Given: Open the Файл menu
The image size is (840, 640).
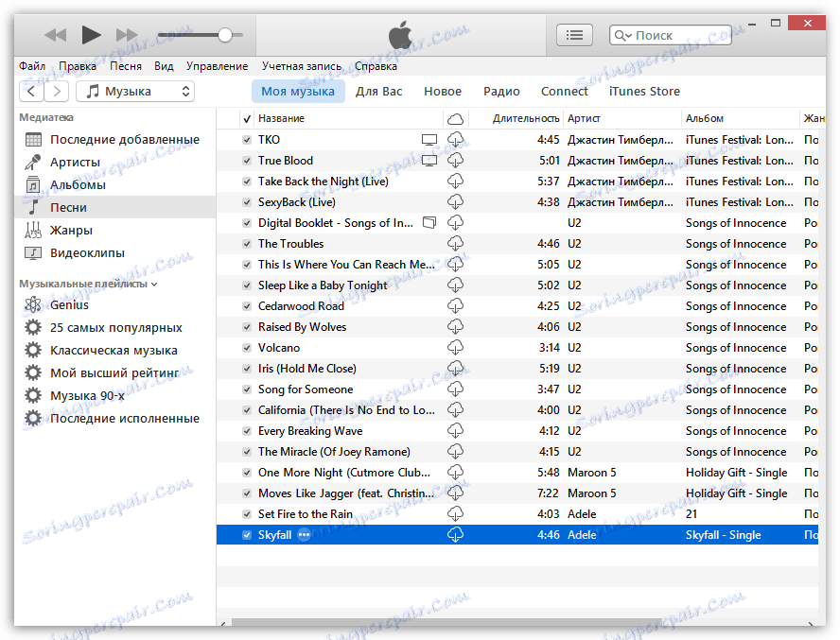Looking at the screenshot, I should 32,66.
